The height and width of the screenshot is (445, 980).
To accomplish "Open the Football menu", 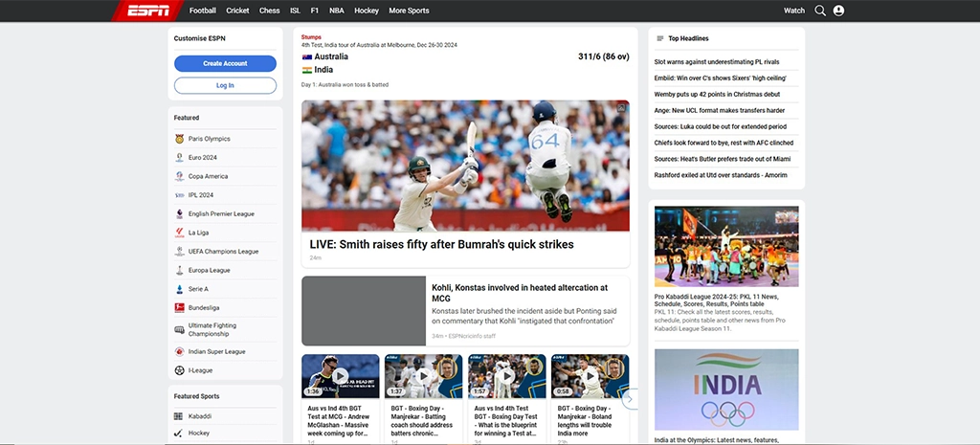I will pyautogui.click(x=203, y=11).
